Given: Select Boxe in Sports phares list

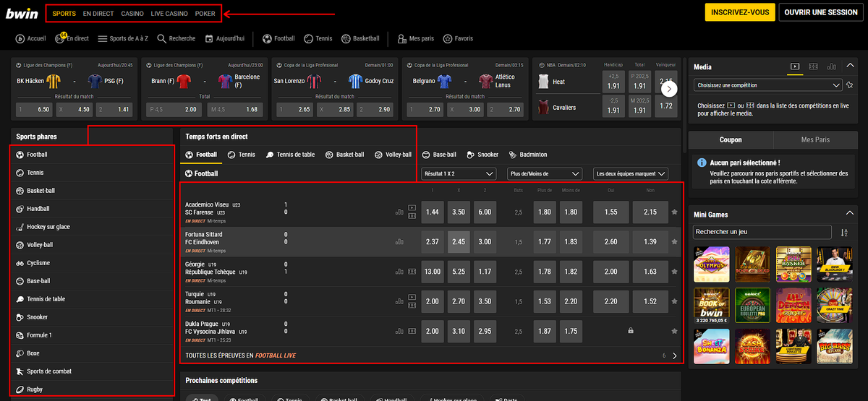Looking at the screenshot, I should (93, 353).
